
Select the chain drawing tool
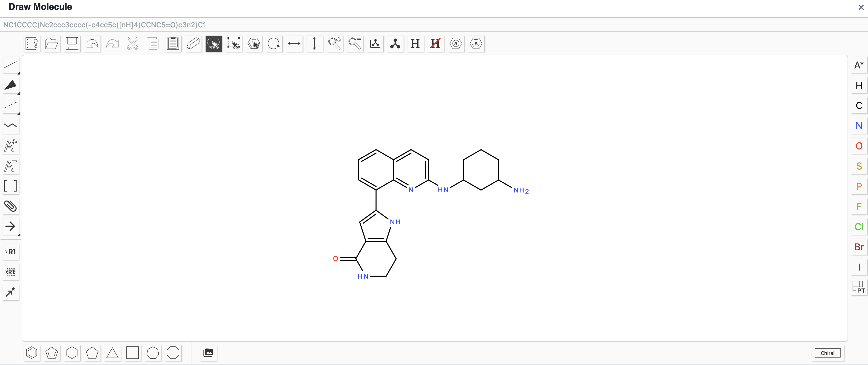(10, 126)
